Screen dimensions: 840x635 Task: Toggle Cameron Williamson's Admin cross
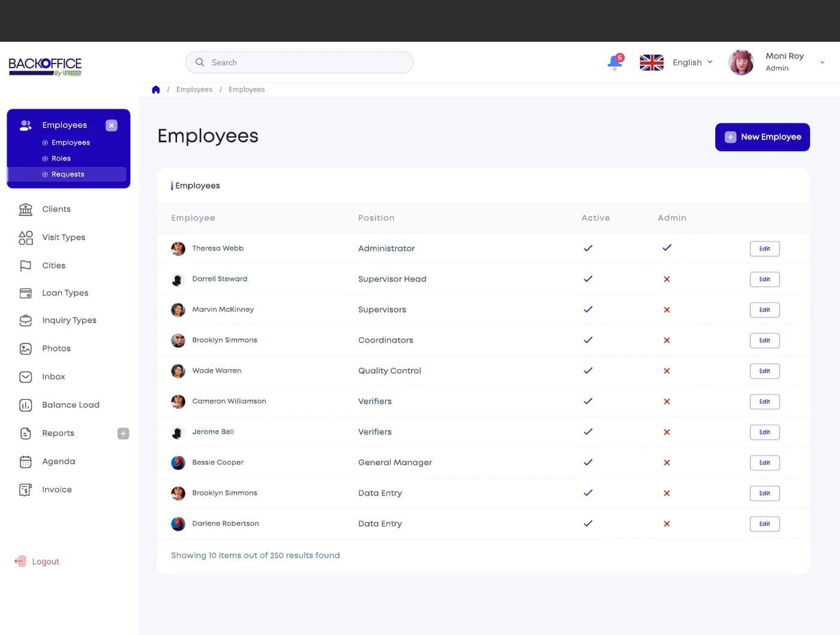(x=667, y=402)
